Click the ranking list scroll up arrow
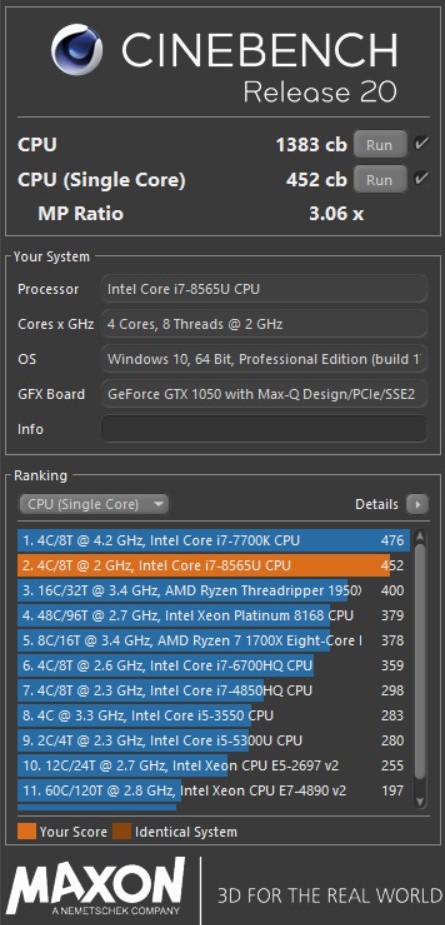This screenshot has width=445, height=925. coord(420,537)
